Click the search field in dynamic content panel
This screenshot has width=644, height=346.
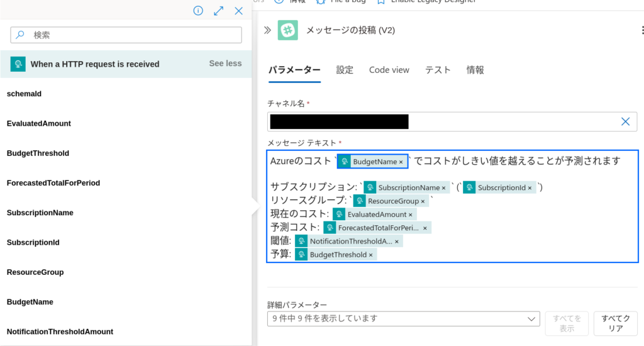[126, 35]
